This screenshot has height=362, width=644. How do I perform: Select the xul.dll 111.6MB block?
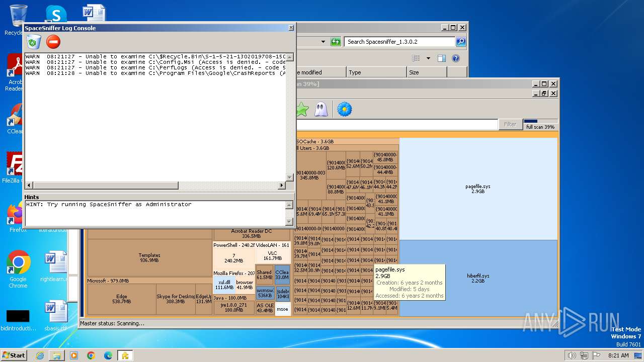tap(224, 285)
